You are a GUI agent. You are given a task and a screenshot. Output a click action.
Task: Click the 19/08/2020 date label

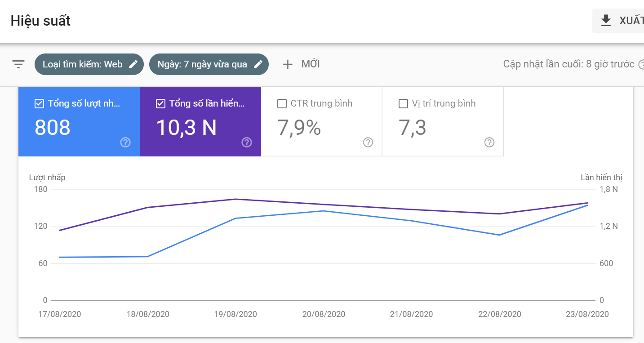235,314
